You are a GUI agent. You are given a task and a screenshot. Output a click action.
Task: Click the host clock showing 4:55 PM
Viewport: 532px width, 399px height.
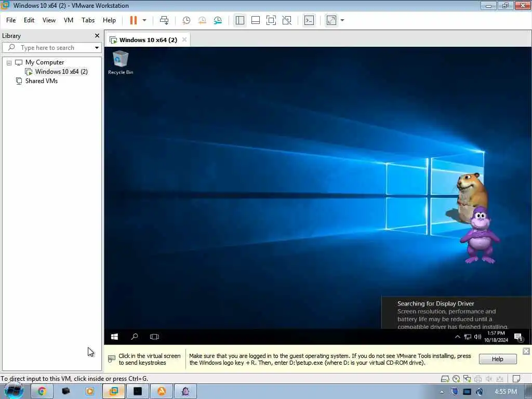point(506,392)
